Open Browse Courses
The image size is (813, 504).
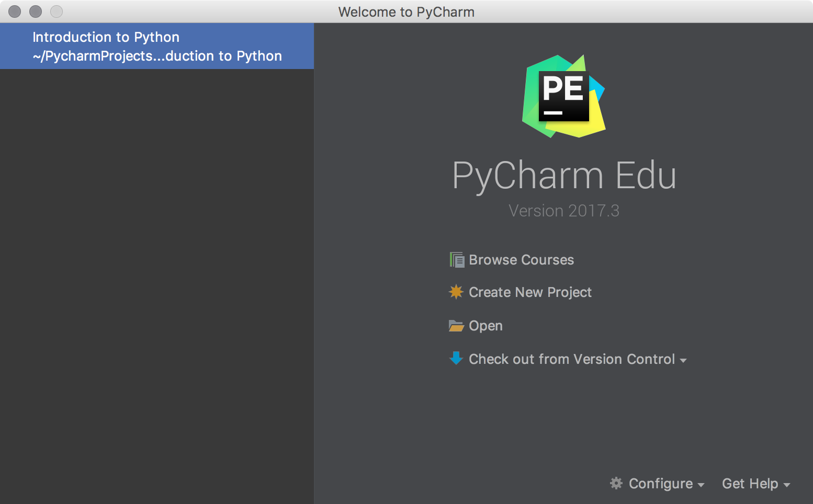coord(521,260)
